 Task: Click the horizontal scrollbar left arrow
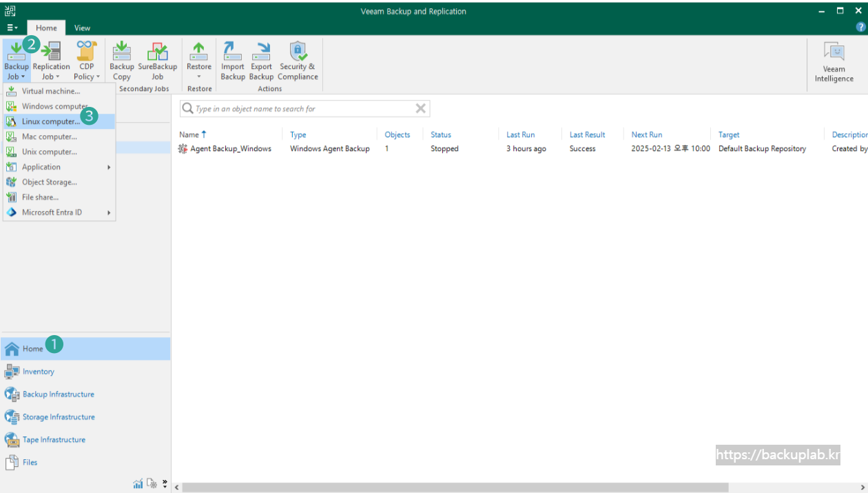(x=177, y=487)
